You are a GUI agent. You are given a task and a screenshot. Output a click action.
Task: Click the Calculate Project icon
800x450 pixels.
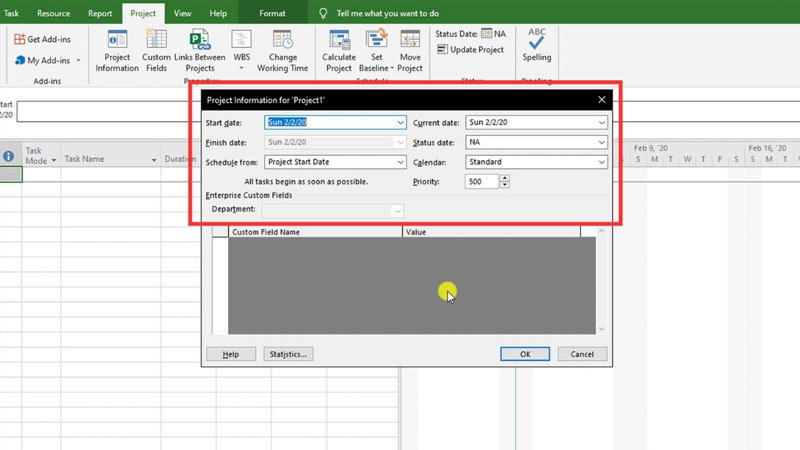coord(339,41)
